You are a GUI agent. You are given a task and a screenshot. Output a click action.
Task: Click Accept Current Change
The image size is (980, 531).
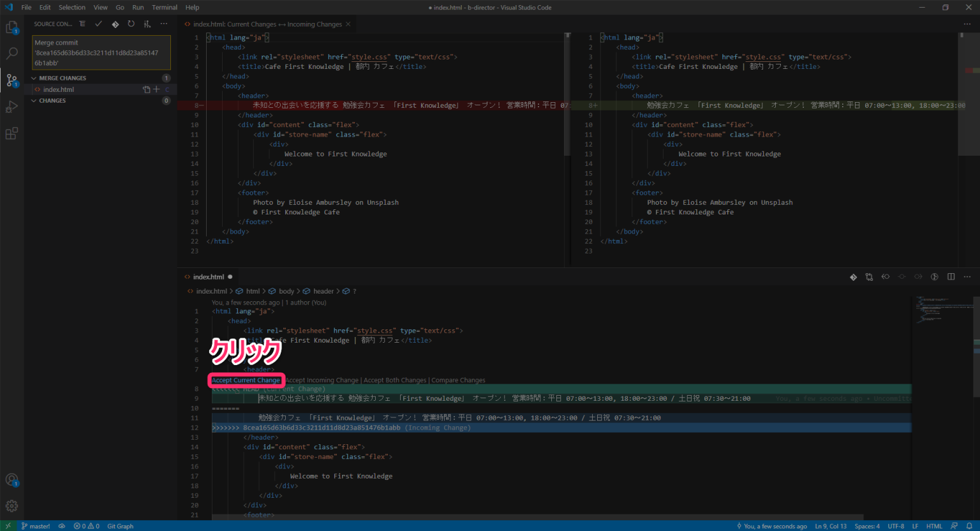pyautogui.click(x=245, y=380)
